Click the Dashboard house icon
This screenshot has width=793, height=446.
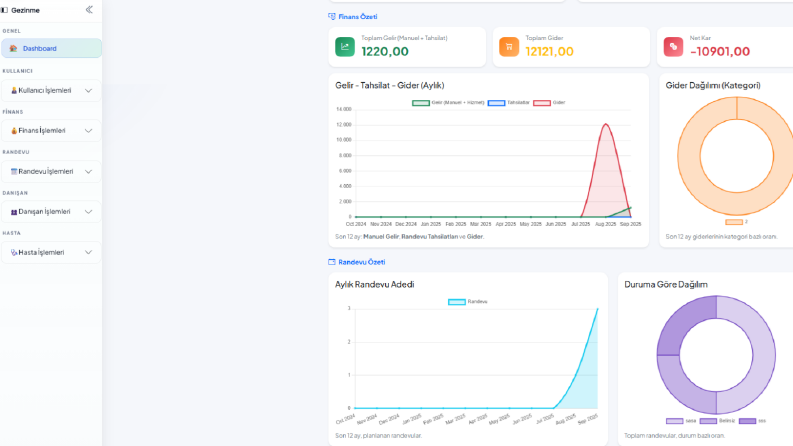tap(14, 49)
